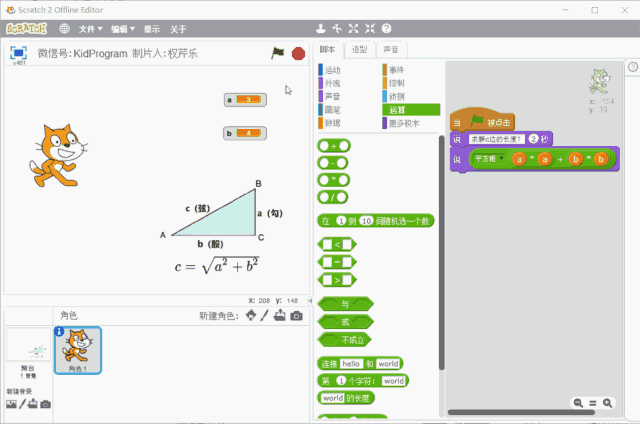The height and width of the screenshot is (424, 640).
Task: Click variable a monitor on stage
Action: click(x=244, y=99)
